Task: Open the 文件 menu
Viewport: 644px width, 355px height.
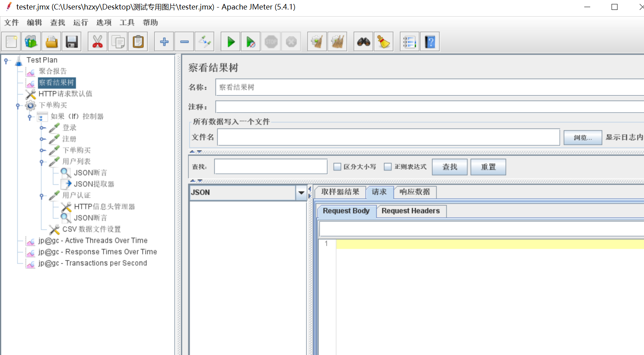Action: click(11, 23)
